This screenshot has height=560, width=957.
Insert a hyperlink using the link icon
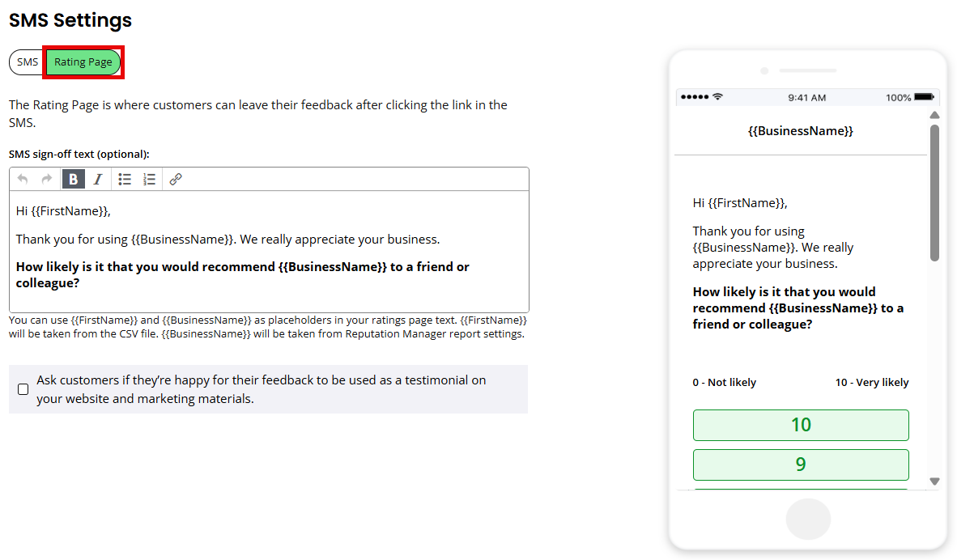coord(176,180)
